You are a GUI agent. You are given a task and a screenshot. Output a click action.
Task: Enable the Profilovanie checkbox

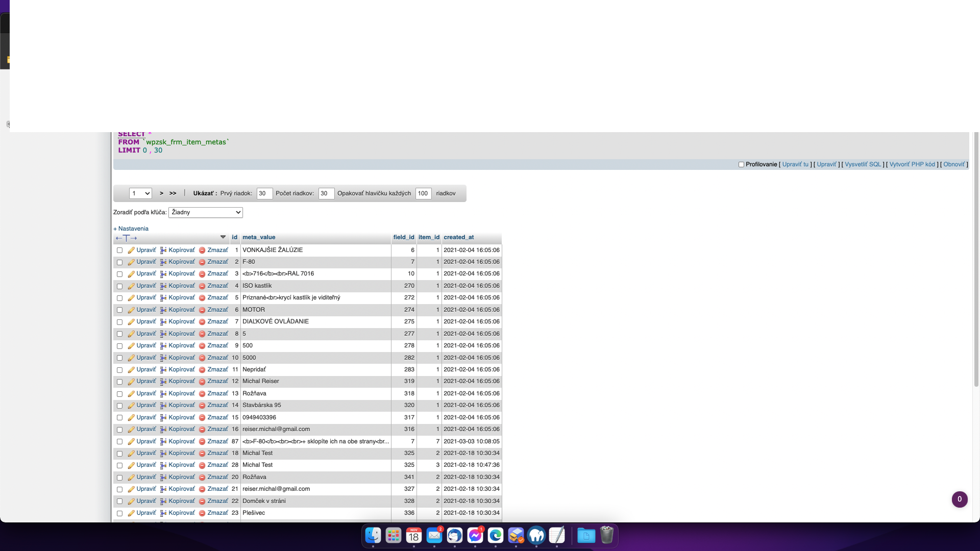(x=741, y=165)
